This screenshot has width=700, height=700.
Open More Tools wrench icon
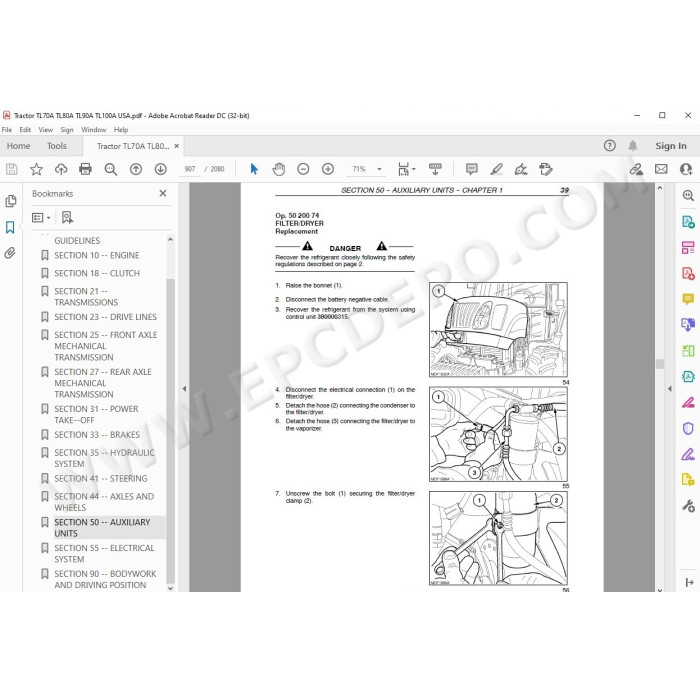(688, 506)
